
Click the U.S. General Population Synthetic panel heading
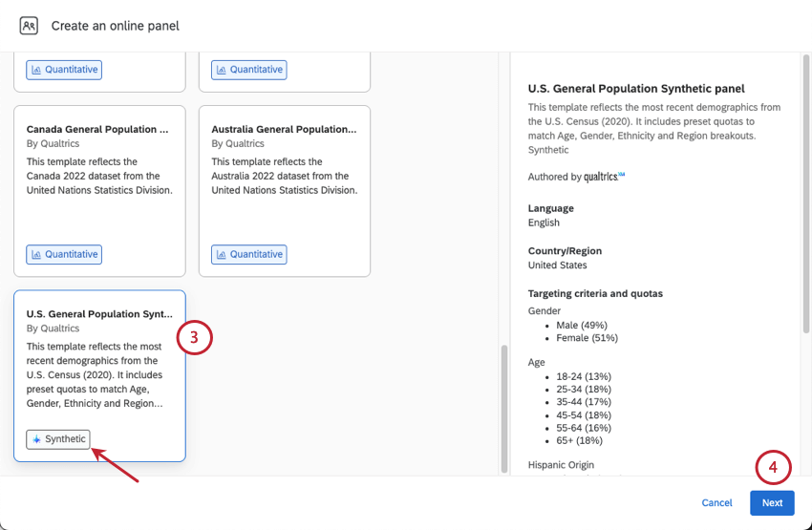click(636, 89)
